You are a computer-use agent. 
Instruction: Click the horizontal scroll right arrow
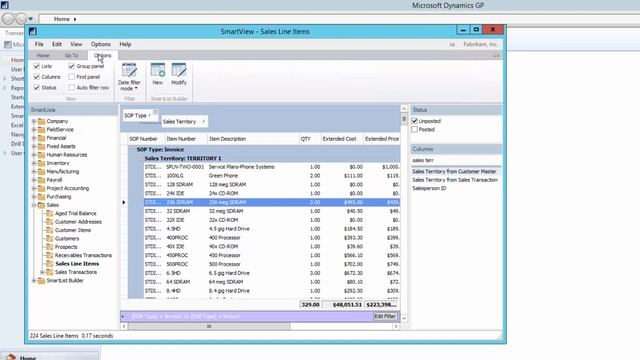pos(396,326)
